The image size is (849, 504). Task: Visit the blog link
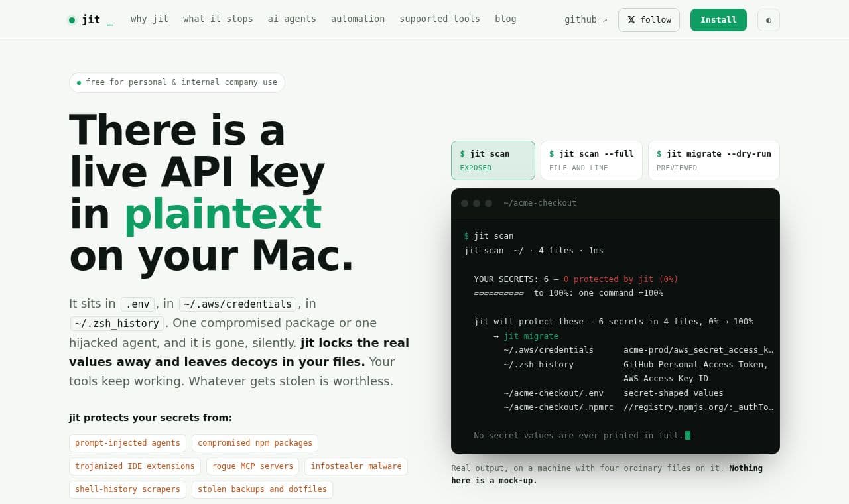click(505, 19)
